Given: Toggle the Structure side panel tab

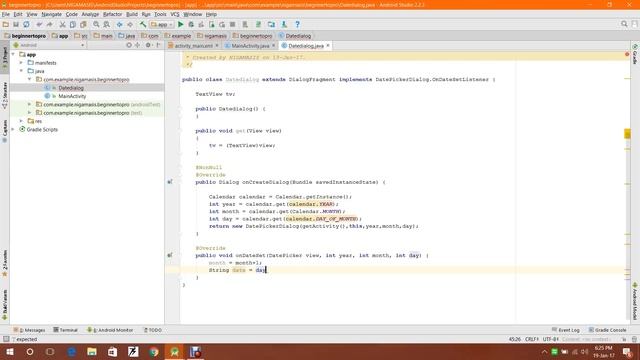Looking at the screenshot, I should [4, 95].
